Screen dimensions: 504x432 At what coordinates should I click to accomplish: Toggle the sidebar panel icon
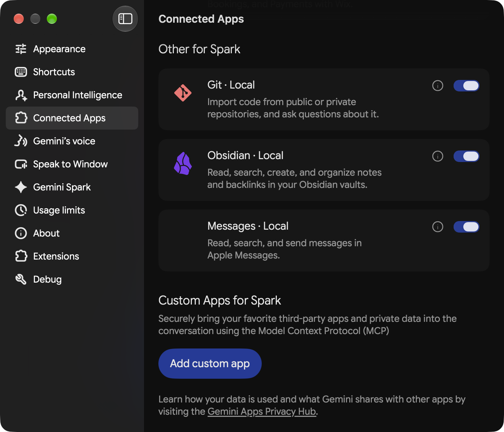125,19
